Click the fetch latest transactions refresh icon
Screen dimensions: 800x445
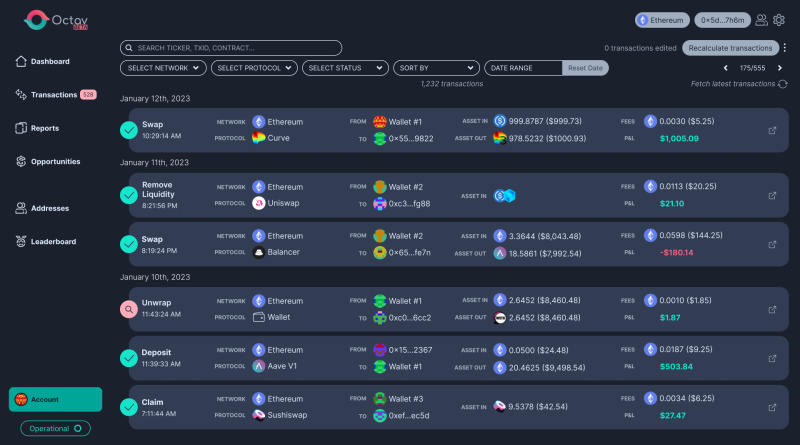[x=783, y=84]
